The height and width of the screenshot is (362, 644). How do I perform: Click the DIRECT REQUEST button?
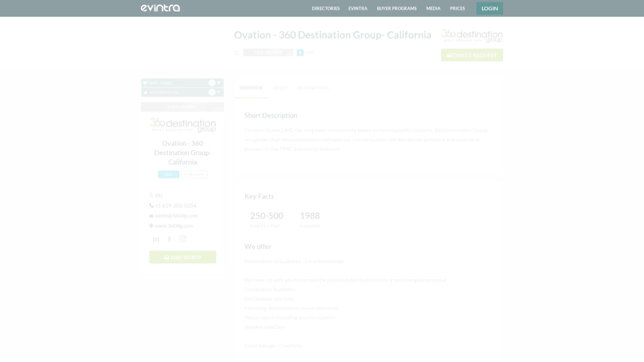pos(471,55)
